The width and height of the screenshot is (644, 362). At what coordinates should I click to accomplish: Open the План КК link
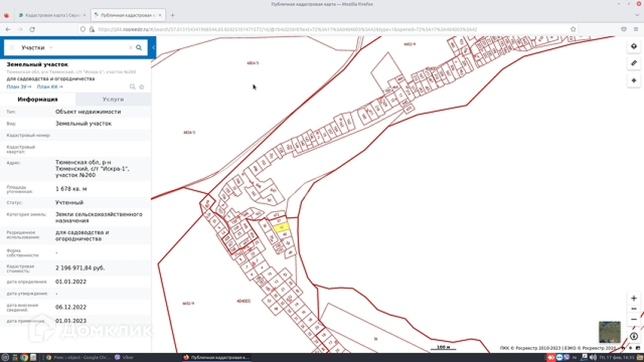pyautogui.click(x=50, y=87)
